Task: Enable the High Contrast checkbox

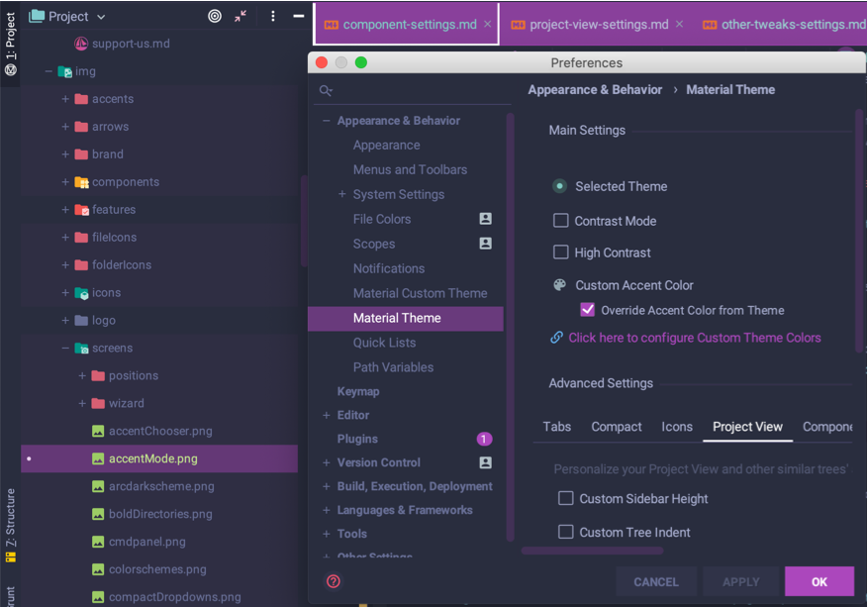Action: pos(561,252)
